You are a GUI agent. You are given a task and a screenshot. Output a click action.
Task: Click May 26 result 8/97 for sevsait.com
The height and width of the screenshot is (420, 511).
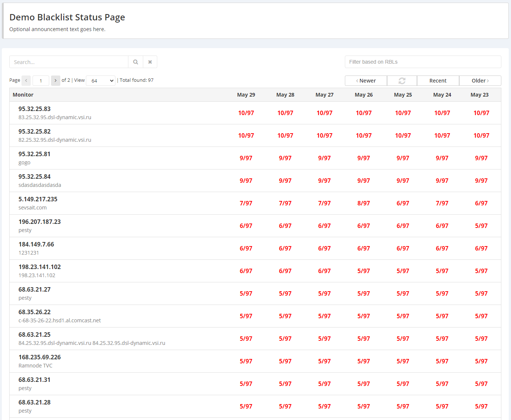point(363,203)
